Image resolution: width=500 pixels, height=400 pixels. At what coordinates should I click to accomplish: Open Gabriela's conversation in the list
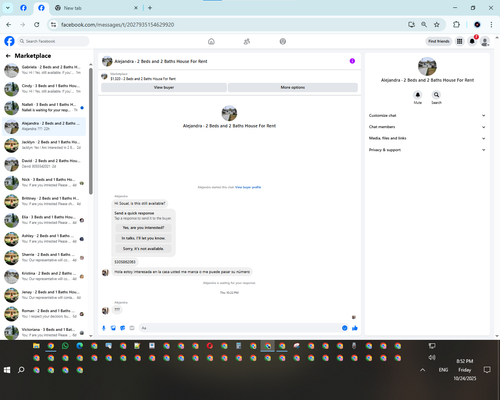pos(44,70)
